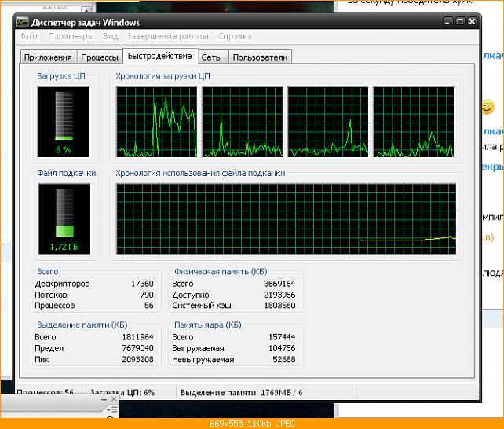Switch to the Процессы tab

point(100,57)
